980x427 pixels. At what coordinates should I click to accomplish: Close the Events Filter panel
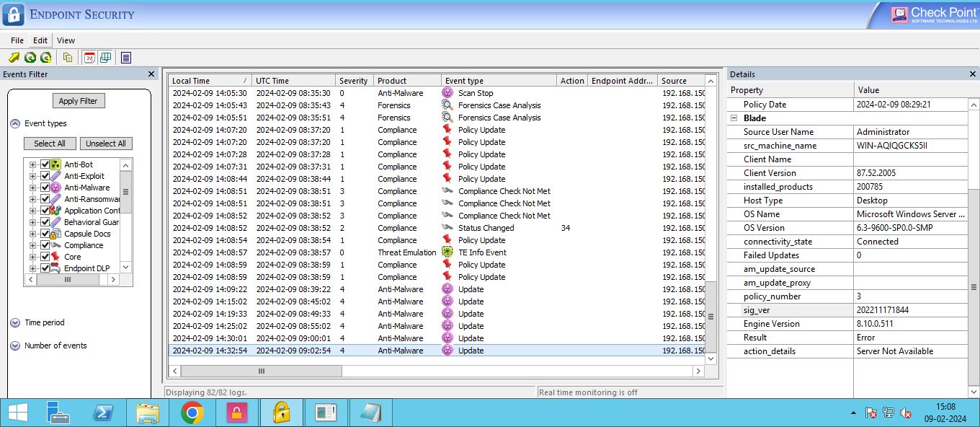pyautogui.click(x=151, y=74)
